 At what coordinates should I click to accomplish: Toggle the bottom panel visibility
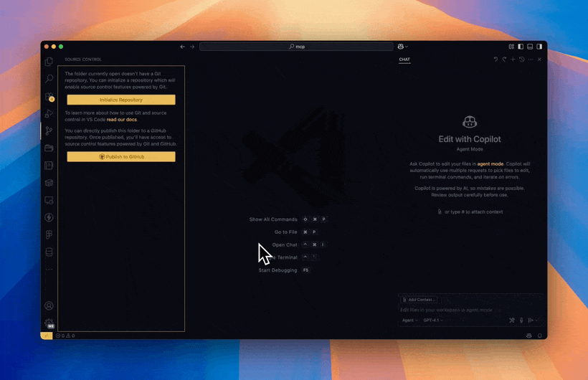point(530,47)
